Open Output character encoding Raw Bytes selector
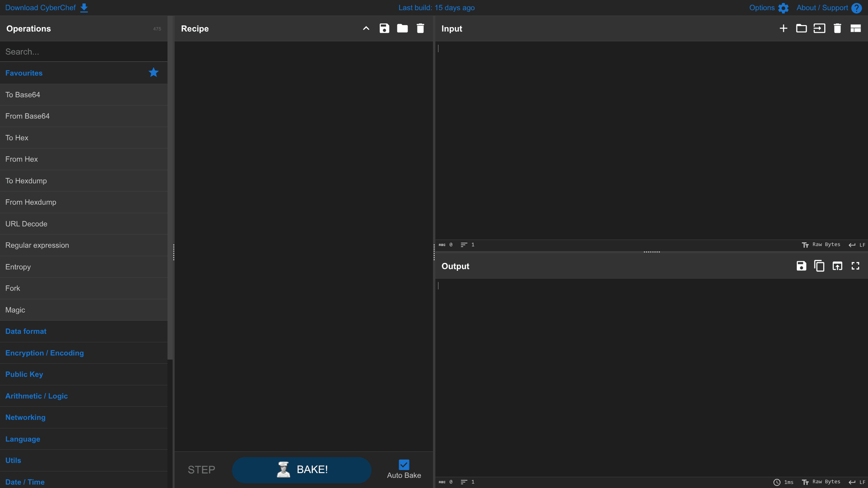The image size is (868, 488). (821, 482)
